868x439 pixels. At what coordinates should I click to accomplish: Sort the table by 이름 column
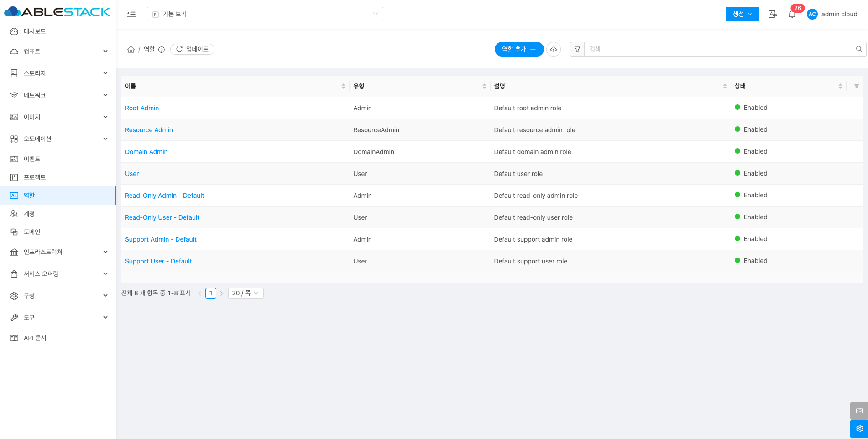point(343,86)
